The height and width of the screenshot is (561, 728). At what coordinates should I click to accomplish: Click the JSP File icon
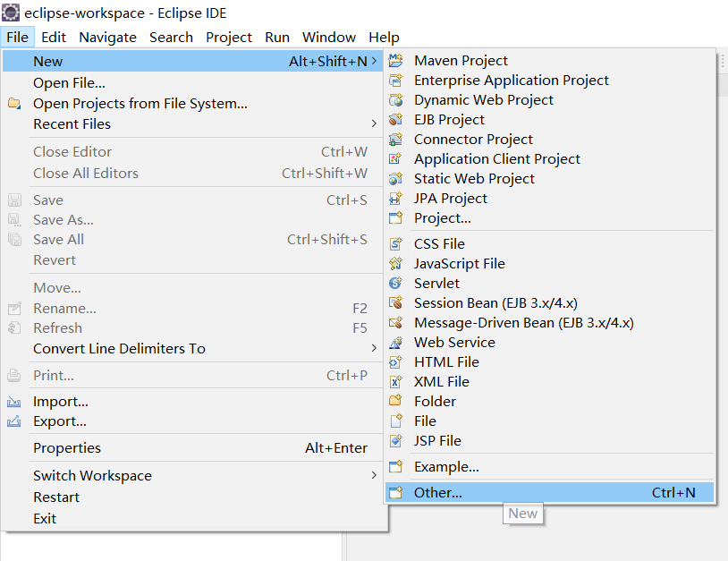(395, 440)
